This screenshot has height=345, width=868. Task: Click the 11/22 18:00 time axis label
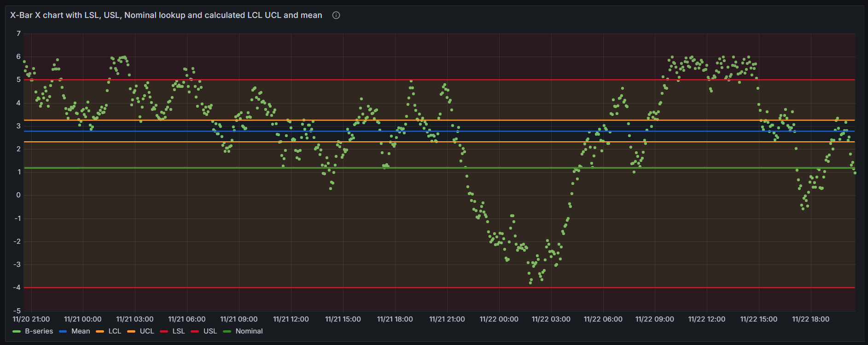click(811, 319)
